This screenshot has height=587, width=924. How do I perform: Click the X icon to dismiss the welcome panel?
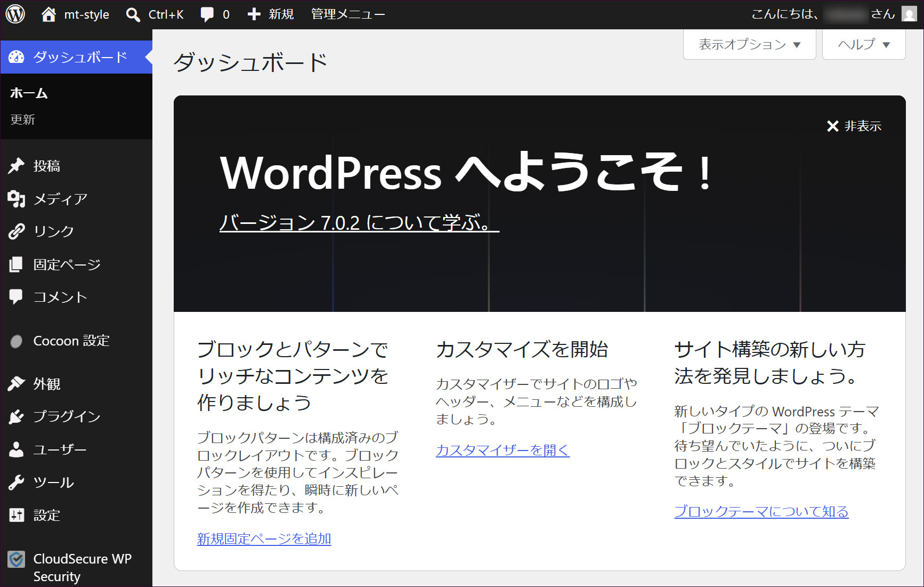tap(833, 126)
